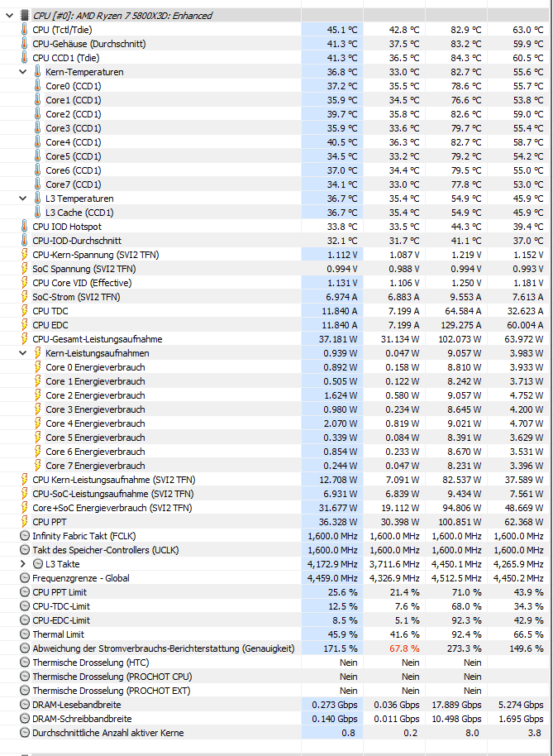The height and width of the screenshot is (756, 553).
Task: Click thermometer icon beside CPU CCD1 (Tdie)
Action: [24, 58]
